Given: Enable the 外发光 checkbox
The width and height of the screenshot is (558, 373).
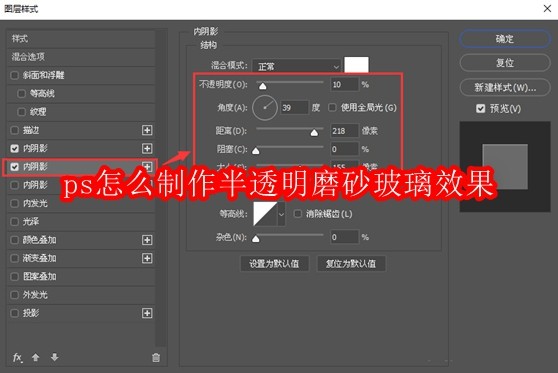Looking at the screenshot, I should tap(15, 295).
